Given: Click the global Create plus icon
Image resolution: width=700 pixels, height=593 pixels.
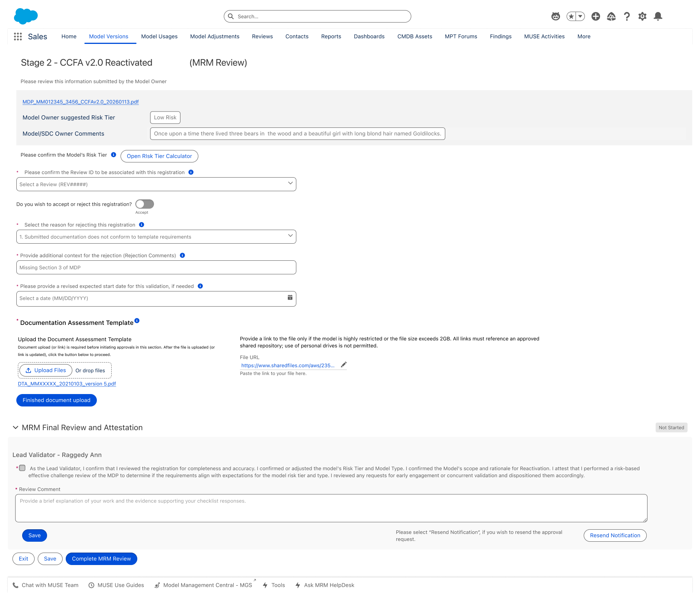Looking at the screenshot, I should pos(596,16).
